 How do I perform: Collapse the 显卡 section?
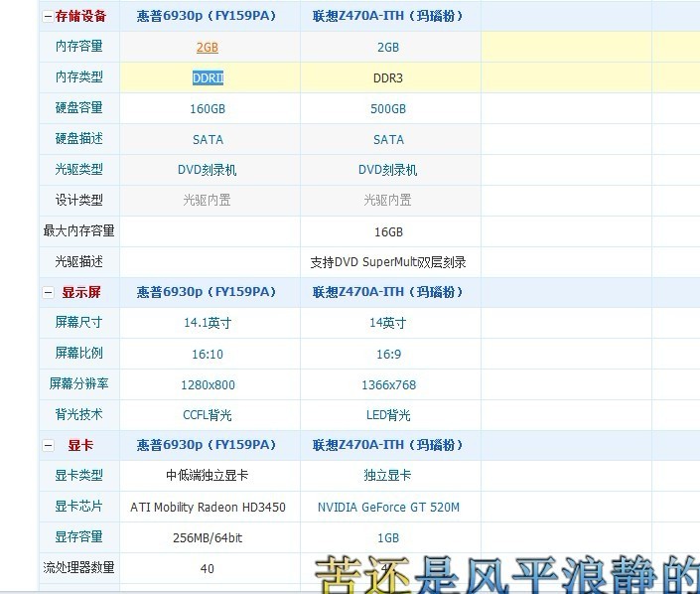pyautogui.click(x=48, y=445)
